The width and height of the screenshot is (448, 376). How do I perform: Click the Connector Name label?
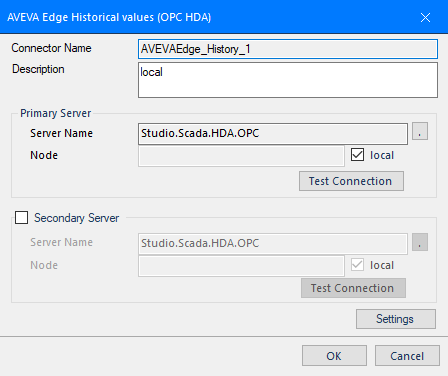pos(51,48)
